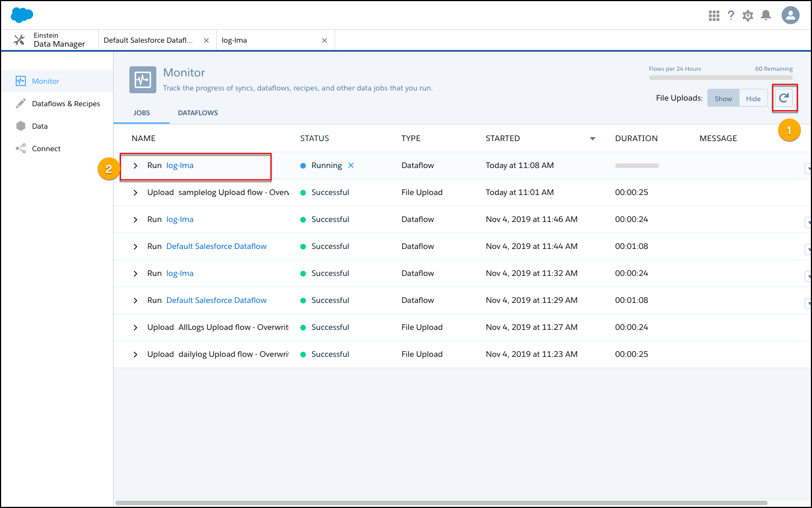Viewport: 812px width, 508px height.
Task: Close the Default Salesforce Dataflow tab
Action: [x=206, y=40]
